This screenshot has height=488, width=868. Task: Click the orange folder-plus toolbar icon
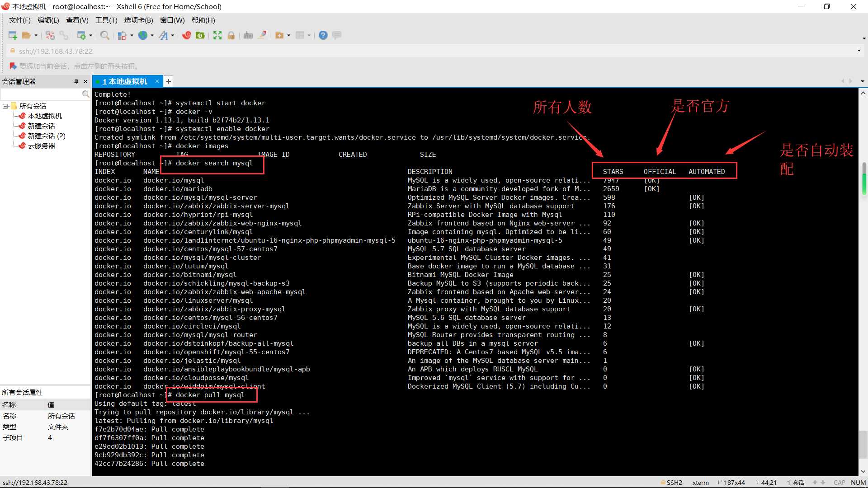[279, 35]
